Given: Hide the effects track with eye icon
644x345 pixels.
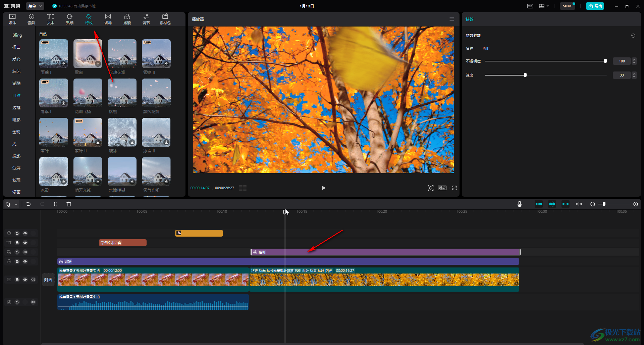Looking at the screenshot, I should point(25,252).
